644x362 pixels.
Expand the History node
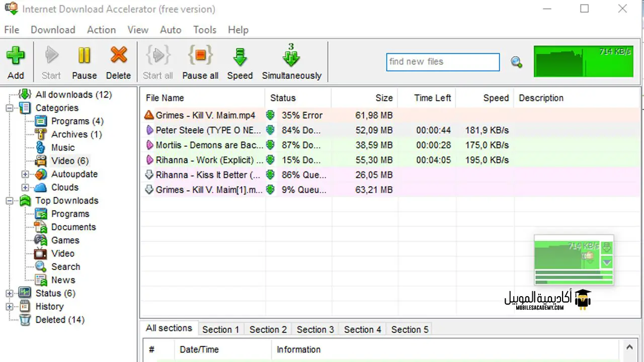click(9, 306)
